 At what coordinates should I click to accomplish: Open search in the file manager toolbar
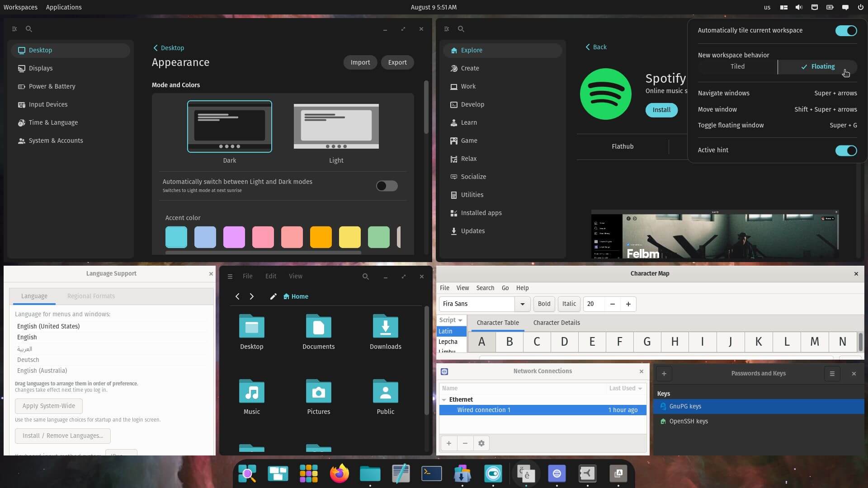click(x=365, y=276)
